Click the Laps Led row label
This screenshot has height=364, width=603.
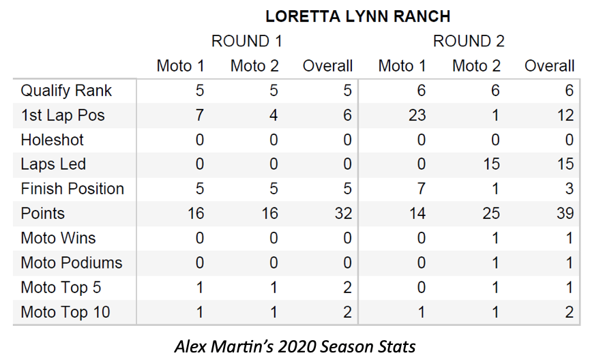(53, 164)
